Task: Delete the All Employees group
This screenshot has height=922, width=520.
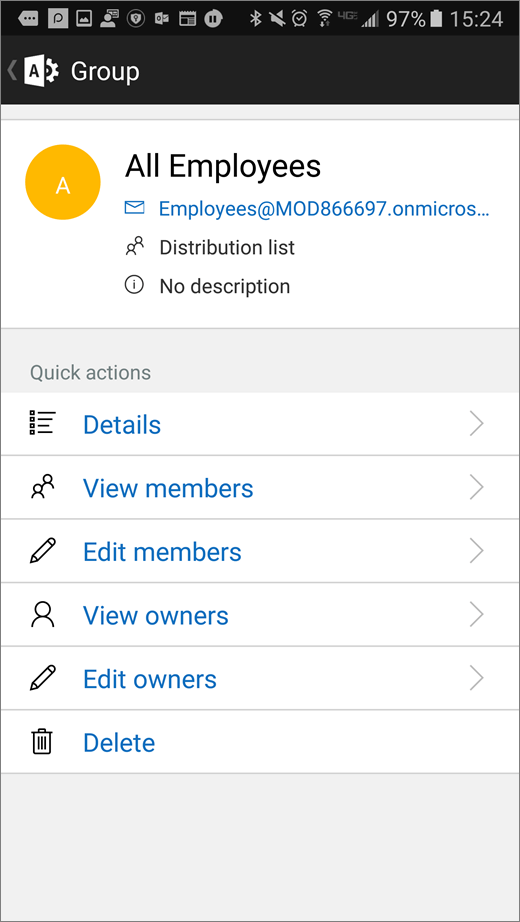Action: [x=260, y=741]
